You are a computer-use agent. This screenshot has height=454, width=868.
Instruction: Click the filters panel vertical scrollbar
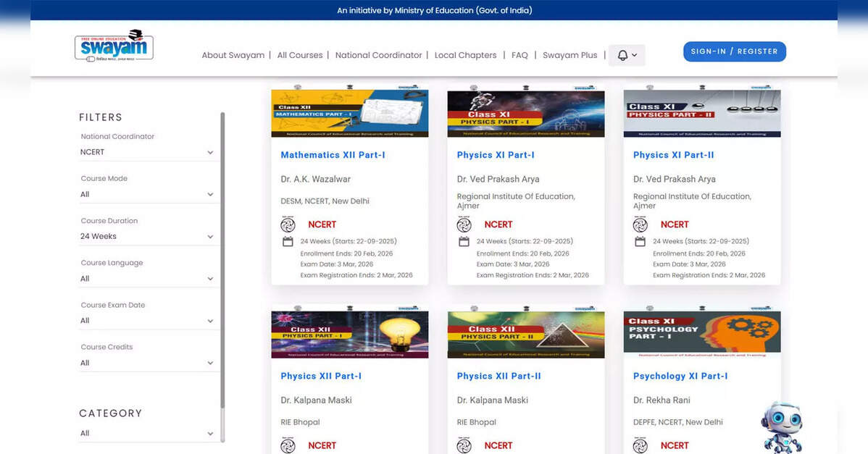point(222,275)
